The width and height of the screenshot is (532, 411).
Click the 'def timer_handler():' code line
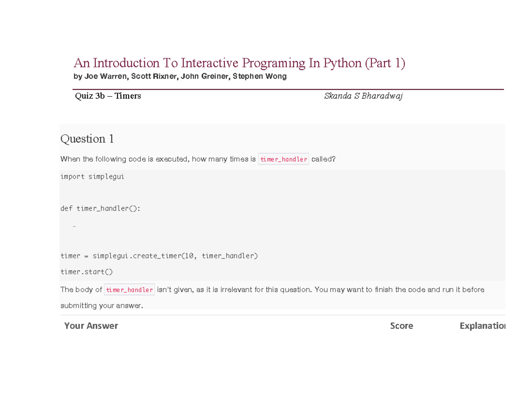click(x=100, y=208)
